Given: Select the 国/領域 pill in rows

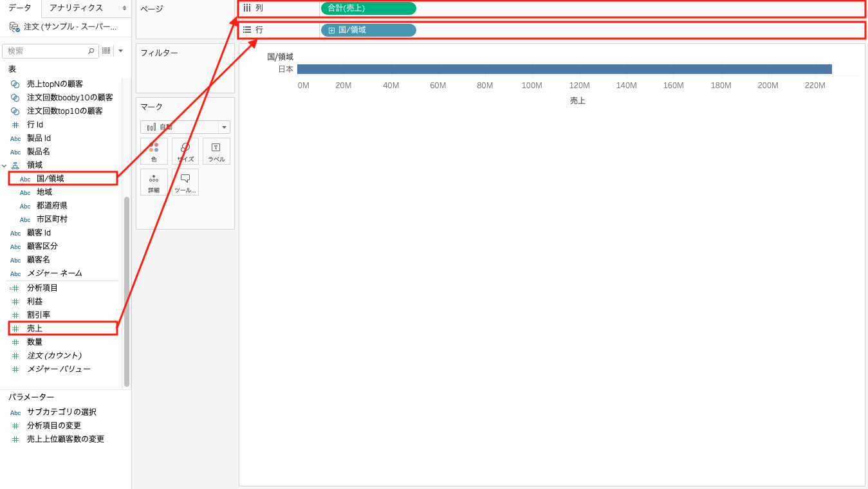Looking at the screenshot, I should (x=369, y=30).
